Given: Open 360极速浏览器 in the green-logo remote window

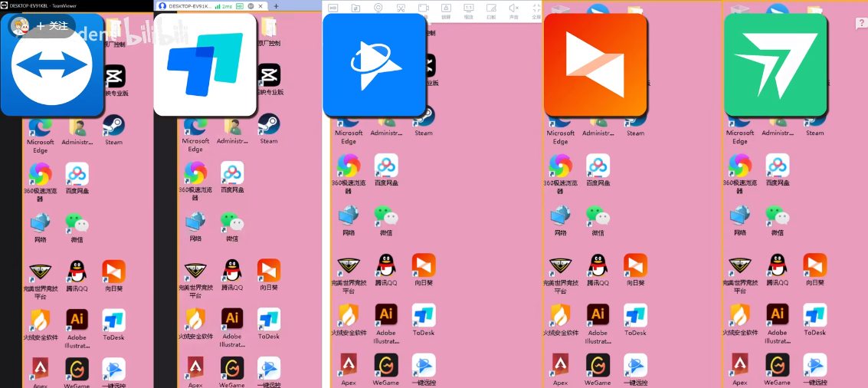Looking at the screenshot, I should 739,173.
